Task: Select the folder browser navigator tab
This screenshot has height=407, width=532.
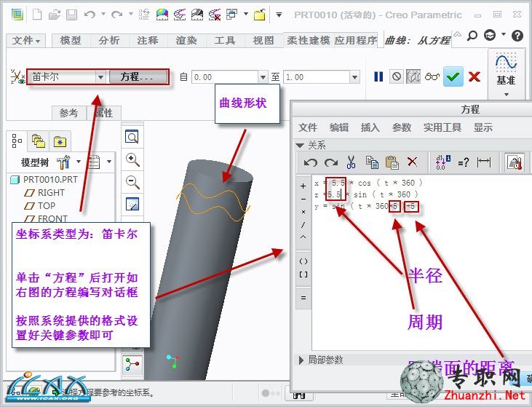Action: tap(39, 141)
